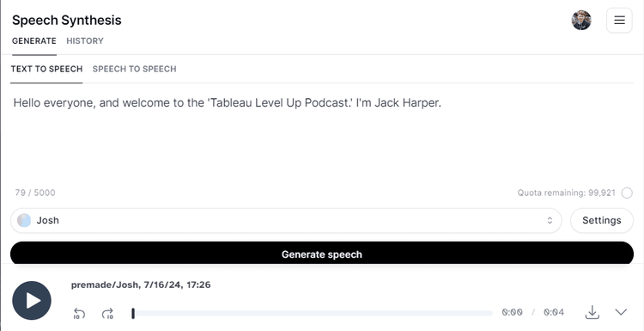Click the quota remaining circle indicator
The image size is (644, 331).
627,193
